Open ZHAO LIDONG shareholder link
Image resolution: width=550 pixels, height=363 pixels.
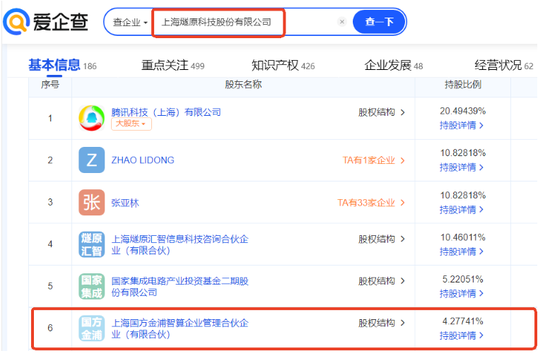coord(142,160)
